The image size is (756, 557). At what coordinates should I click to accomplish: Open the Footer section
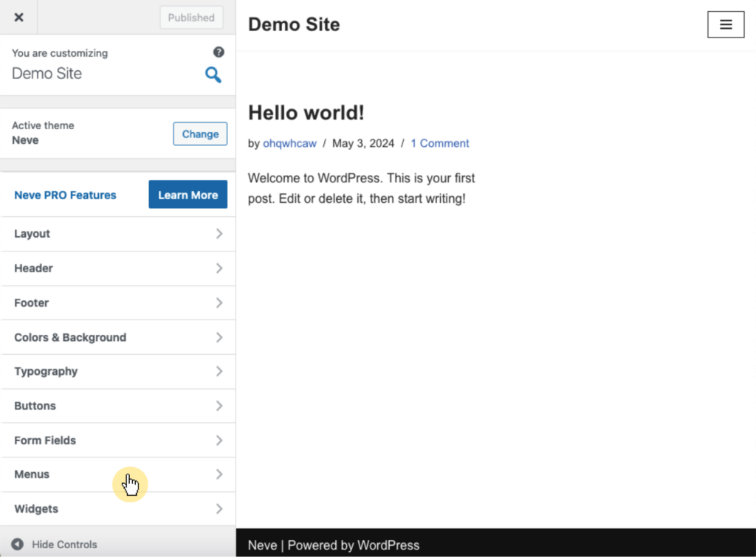118,303
